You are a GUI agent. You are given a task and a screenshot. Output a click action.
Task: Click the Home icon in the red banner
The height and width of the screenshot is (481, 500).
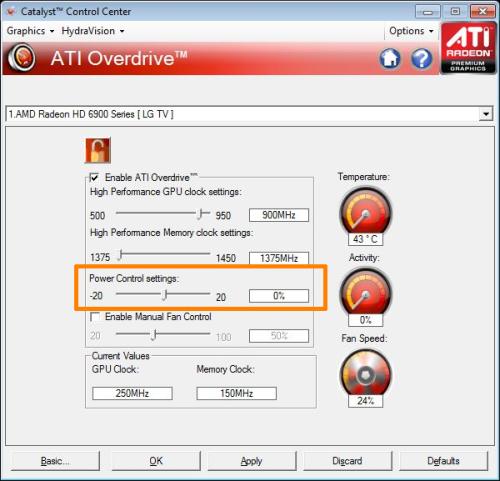[x=390, y=59]
